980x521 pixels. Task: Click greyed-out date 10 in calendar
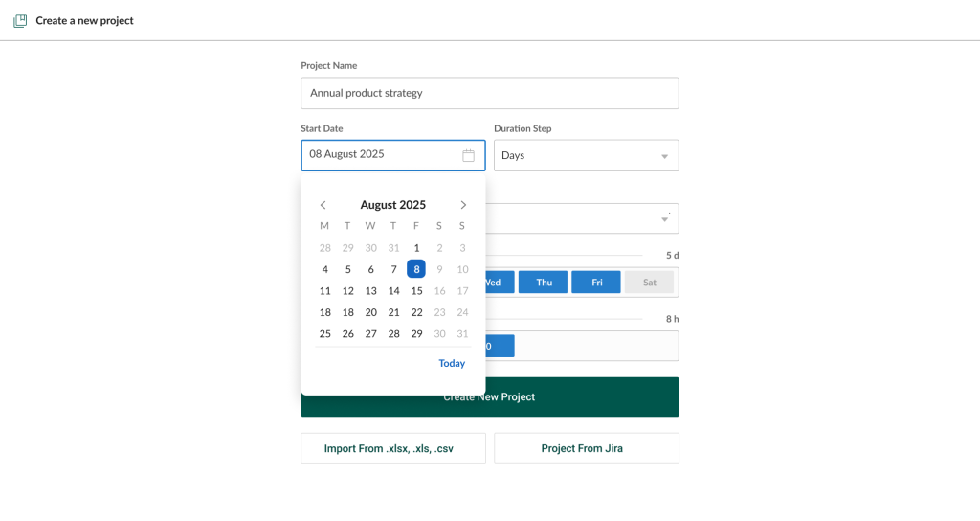tap(462, 269)
